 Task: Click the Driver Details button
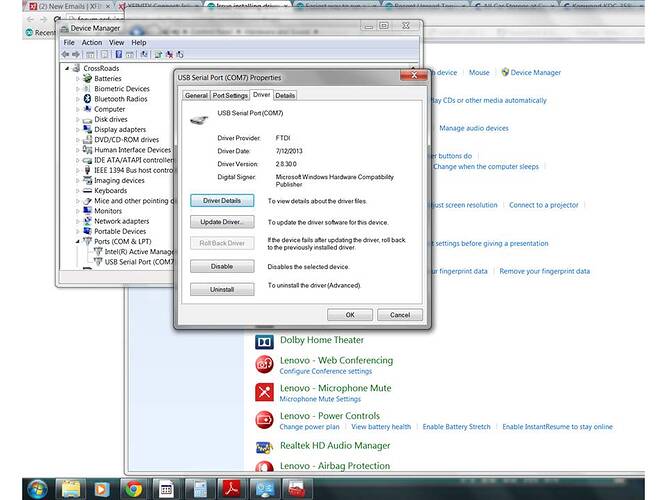(222, 201)
